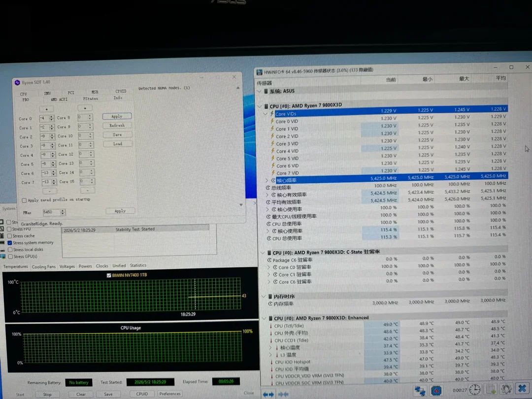Enable the Stress cache checkbox

pos(10,236)
